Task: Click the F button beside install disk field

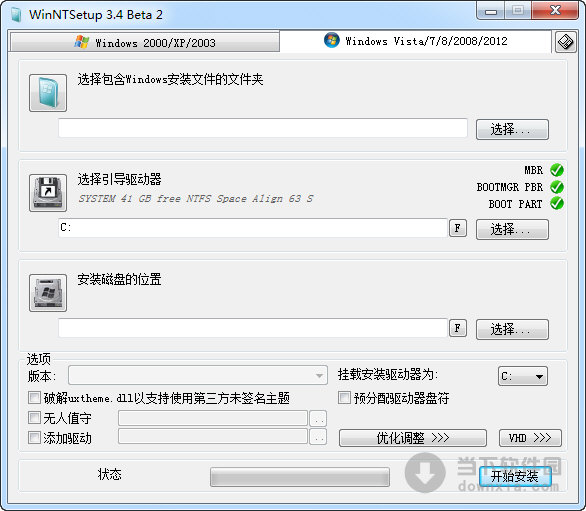Action: click(x=458, y=328)
